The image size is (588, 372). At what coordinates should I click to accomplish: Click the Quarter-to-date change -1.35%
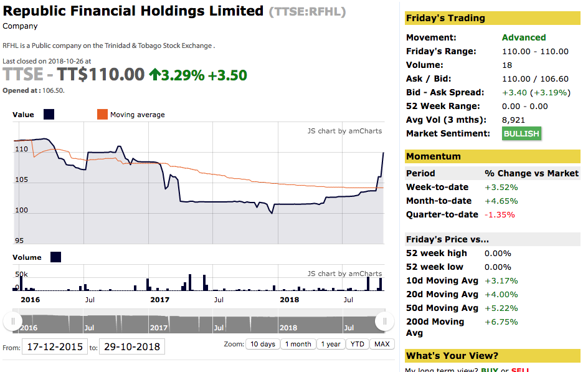pyautogui.click(x=500, y=215)
